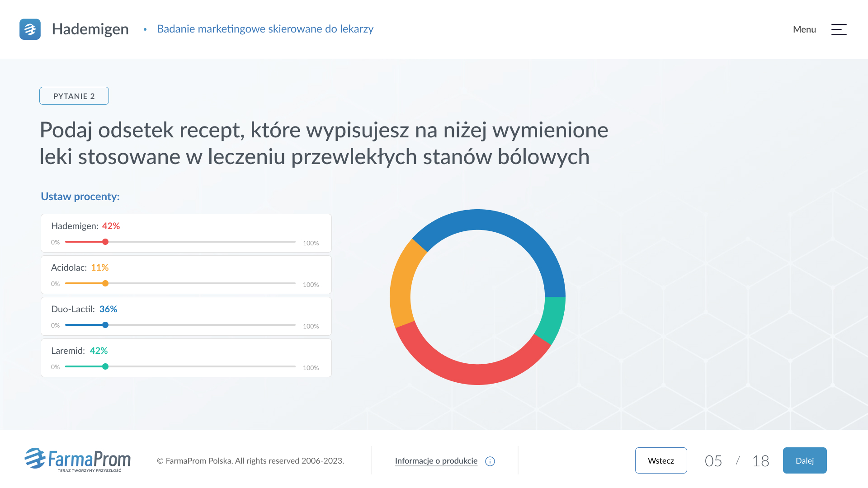Click the Duo-Lactil 36% value

108,309
